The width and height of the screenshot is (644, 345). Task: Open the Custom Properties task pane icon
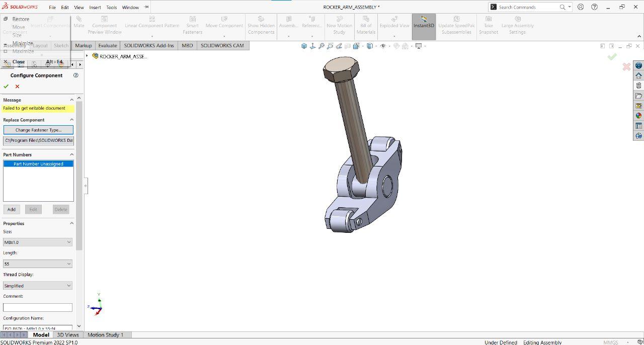(x=638, y=126)
